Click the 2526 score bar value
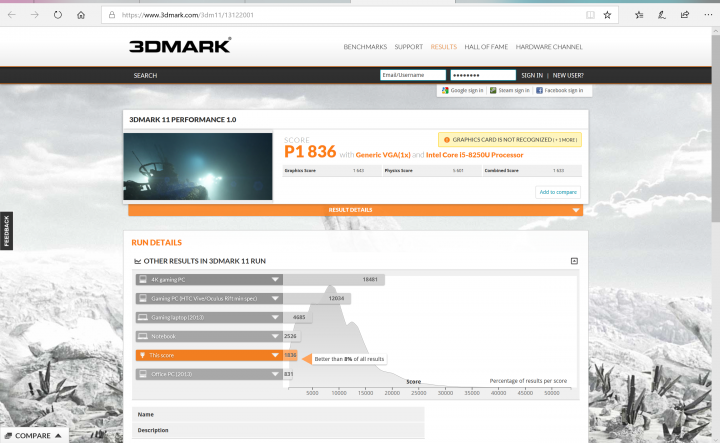 point(290,336)
